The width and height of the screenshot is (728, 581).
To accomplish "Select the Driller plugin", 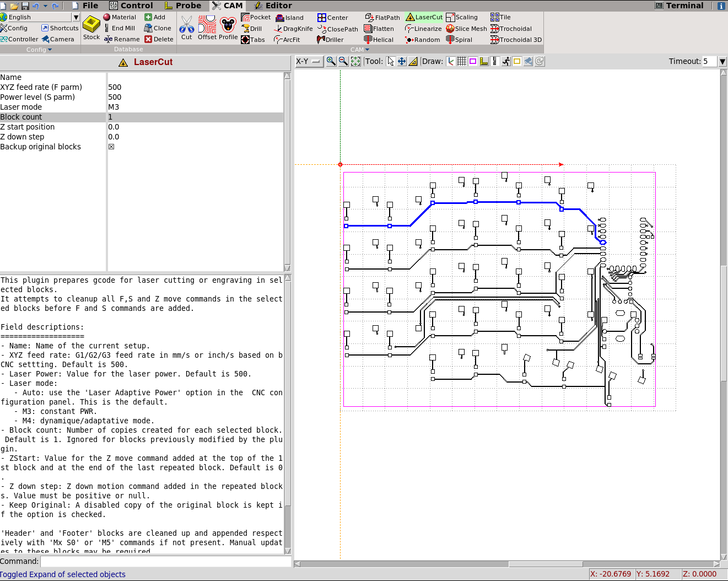I will [331, 40].
